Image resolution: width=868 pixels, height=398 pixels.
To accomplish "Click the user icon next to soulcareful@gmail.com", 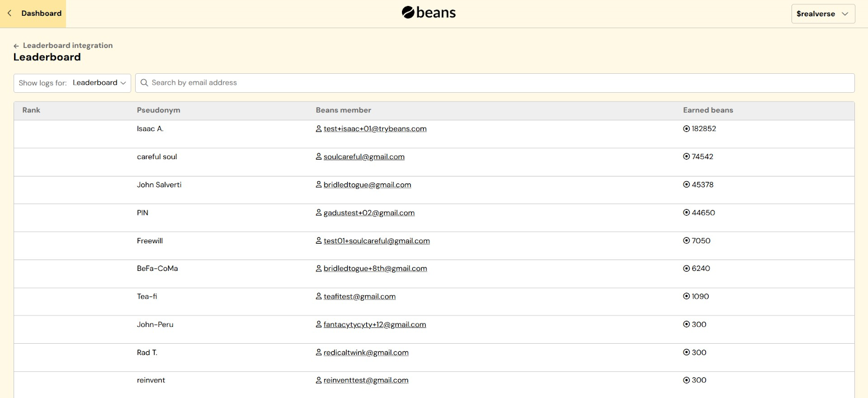I will [319, 156].
